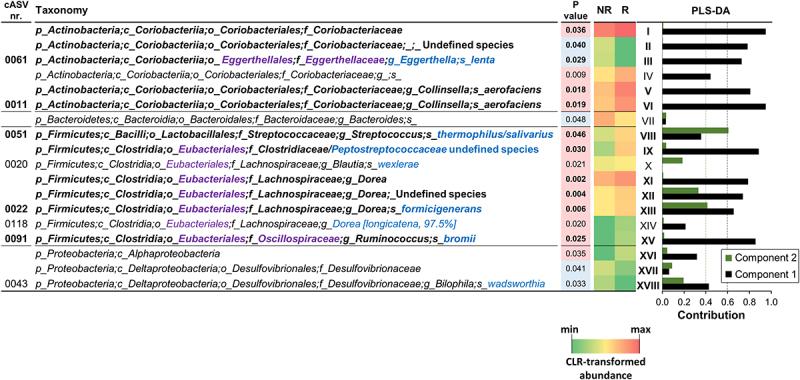Image resolution: width=800 pixels, height=380 pixels.
Task: Click the P value 0.036 cell
Action: [x=575, y=31]
